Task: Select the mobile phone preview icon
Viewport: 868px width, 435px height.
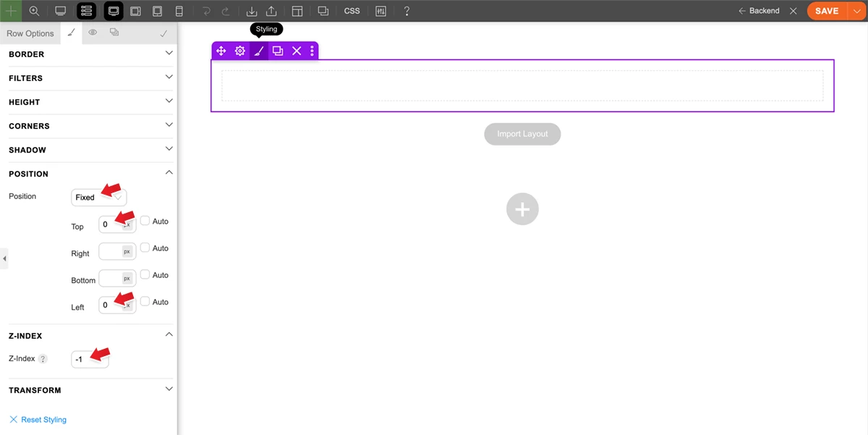Action: (x=179, y=11)
